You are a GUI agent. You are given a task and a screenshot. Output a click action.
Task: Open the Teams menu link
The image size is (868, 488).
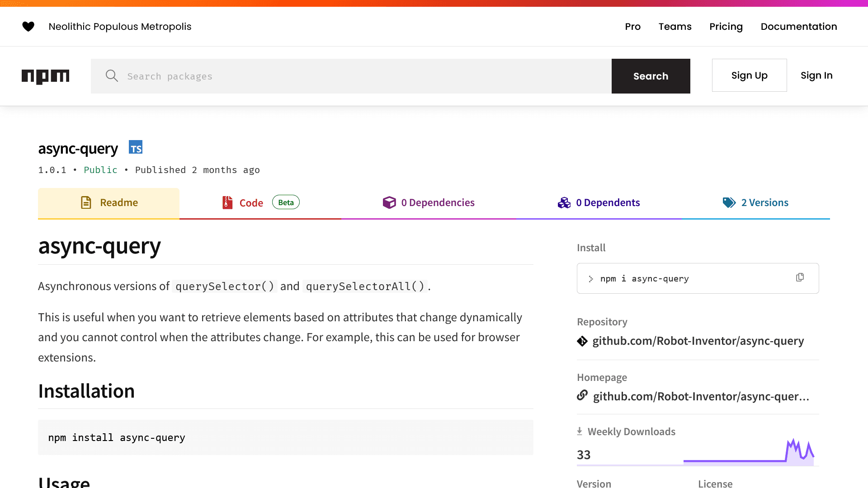pyautogui.click(x=675, y=27)
